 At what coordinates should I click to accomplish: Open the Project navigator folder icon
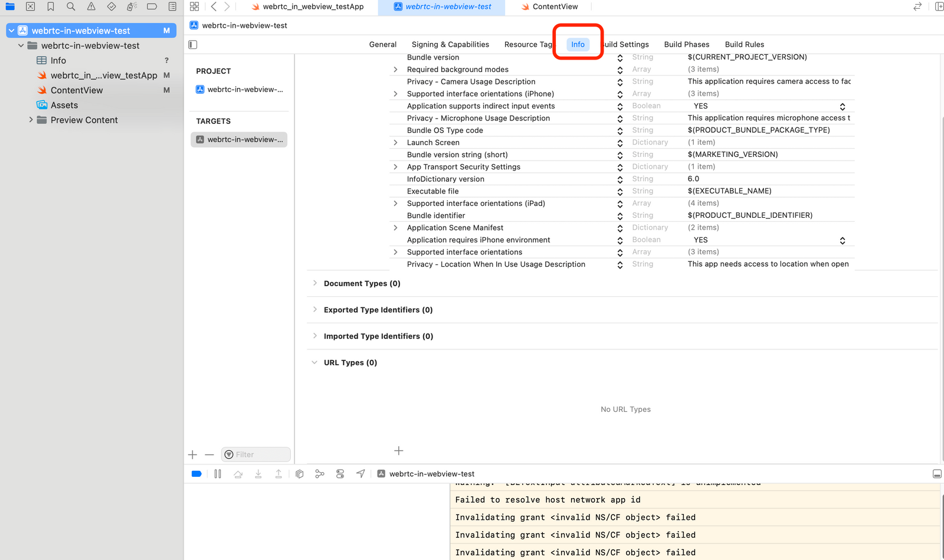click(10, 6)
